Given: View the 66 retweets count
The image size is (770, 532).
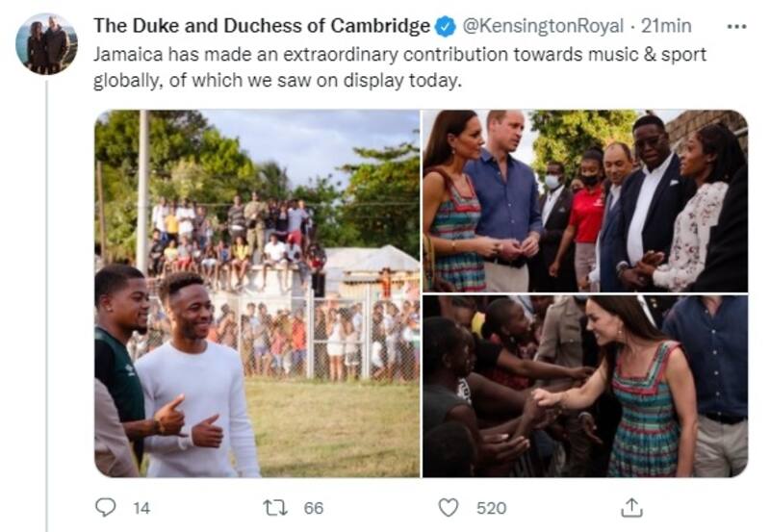Looking at the screenshot, I should click(314, 508).
